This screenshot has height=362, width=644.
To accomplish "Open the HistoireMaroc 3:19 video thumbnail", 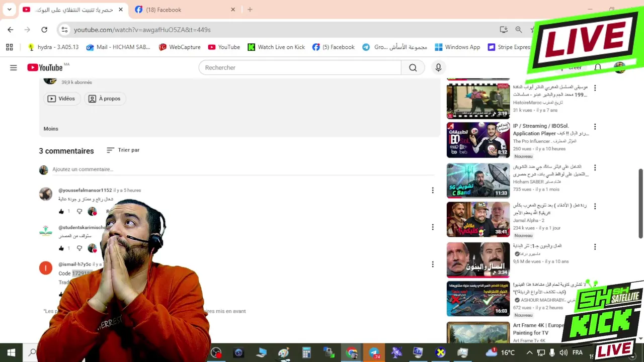I will pos(478,101).
